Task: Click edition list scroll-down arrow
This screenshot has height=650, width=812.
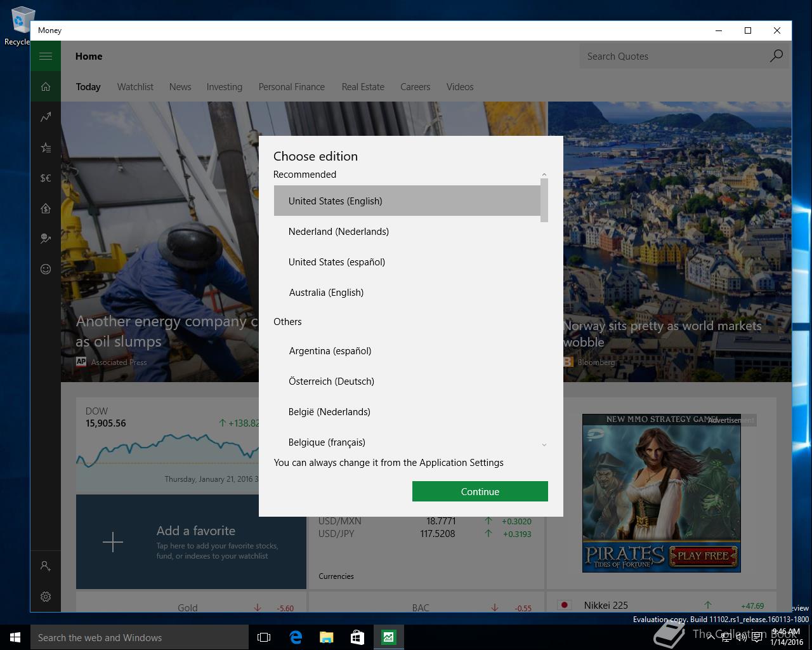Action: [x=544, y=445]
